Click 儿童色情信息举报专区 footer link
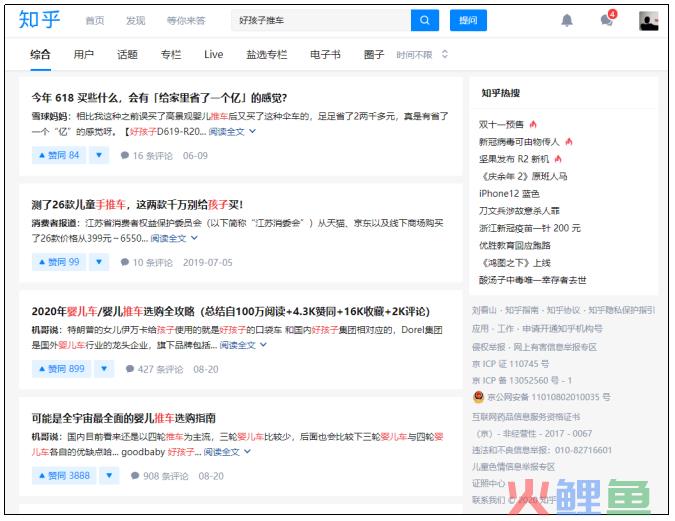675x521 pixels. 514,466
